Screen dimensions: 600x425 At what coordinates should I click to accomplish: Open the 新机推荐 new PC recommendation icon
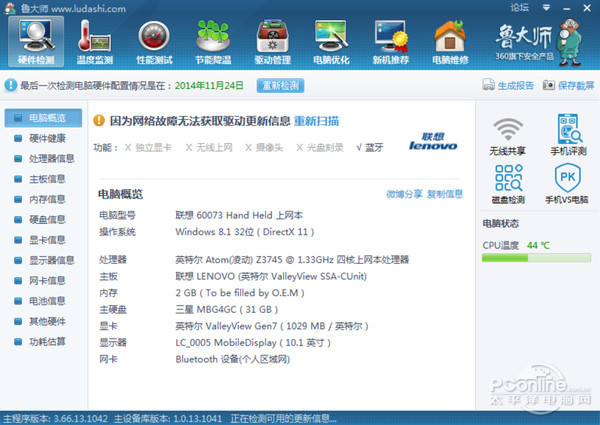(x=391, y=41)
